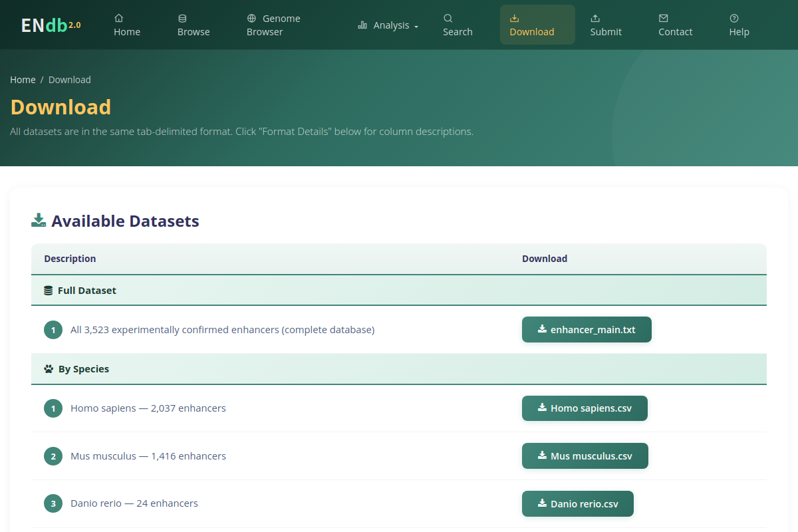Select the Full Dataset section header
798x532 pixels.
pos(399,291)
